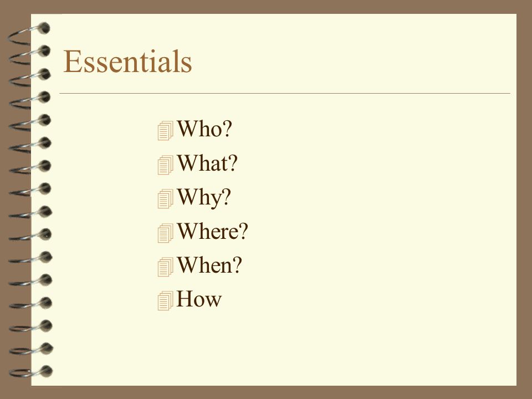Click the What? bullet text
The image size is (532, 399).
(207, 163)
